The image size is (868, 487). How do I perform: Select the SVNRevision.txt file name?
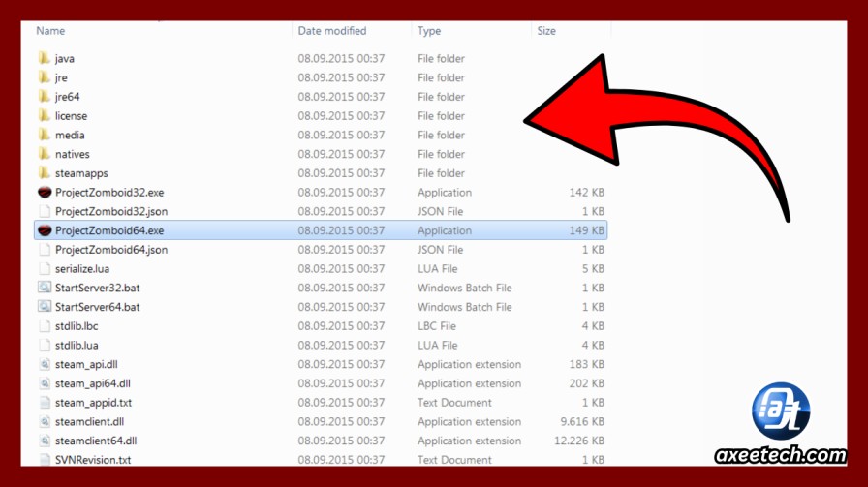click(93, 460)
